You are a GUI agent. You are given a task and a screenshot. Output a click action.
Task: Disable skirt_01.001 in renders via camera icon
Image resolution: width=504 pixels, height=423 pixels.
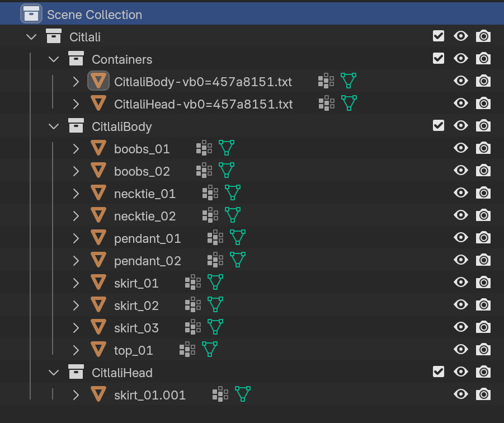click(483, 394)
